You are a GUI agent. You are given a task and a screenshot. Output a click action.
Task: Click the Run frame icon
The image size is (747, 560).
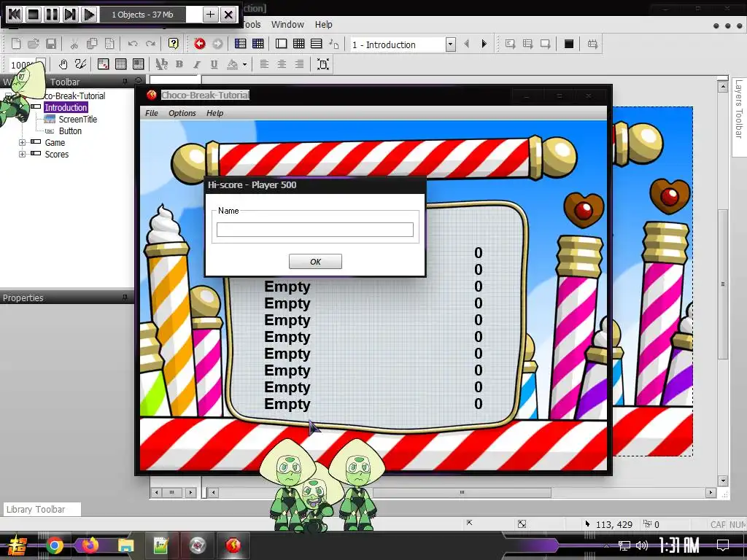(546, 44)
